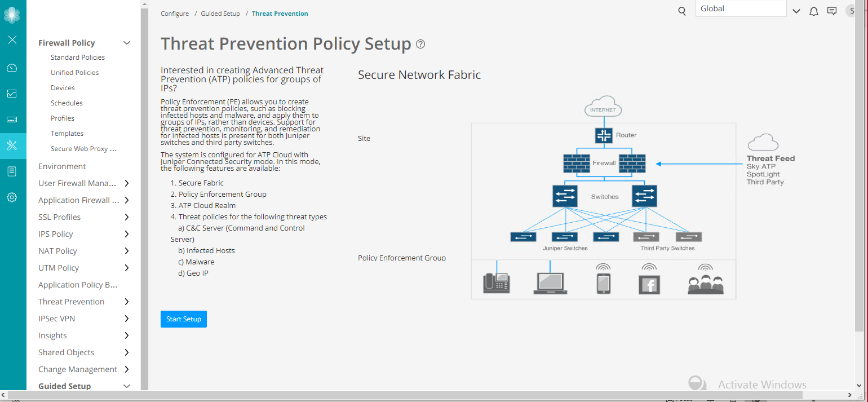The height and width of the screenshot is (402, 868).
Task: Expand the IPS Policy section
Action: [x=126, y=233]
